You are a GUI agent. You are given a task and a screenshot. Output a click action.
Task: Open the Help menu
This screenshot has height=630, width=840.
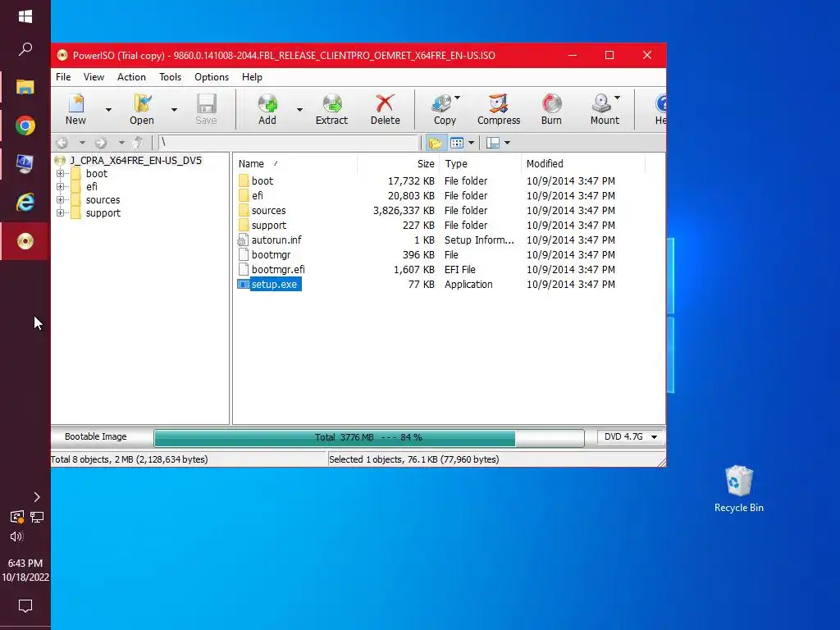click(252, 77)
